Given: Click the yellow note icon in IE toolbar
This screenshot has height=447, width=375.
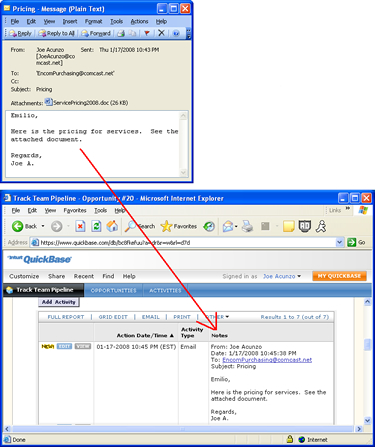Looking at the screenshot, I should (x=288, y=227).
